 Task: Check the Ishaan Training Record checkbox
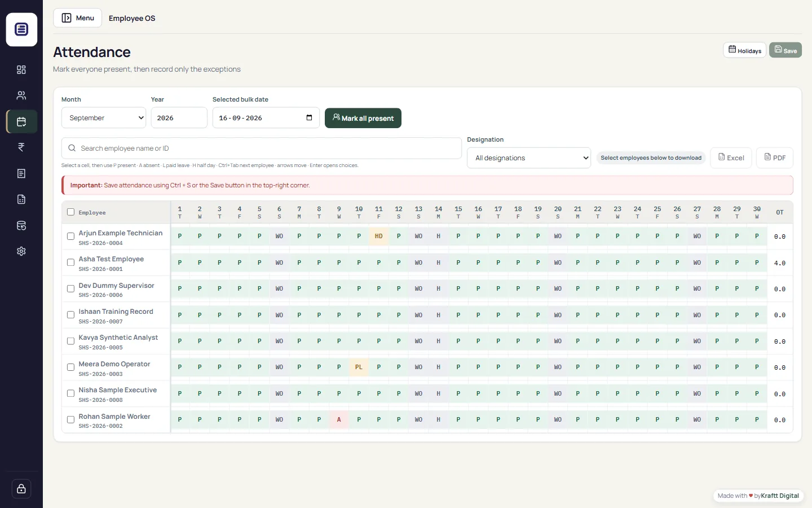click(70, 315)
